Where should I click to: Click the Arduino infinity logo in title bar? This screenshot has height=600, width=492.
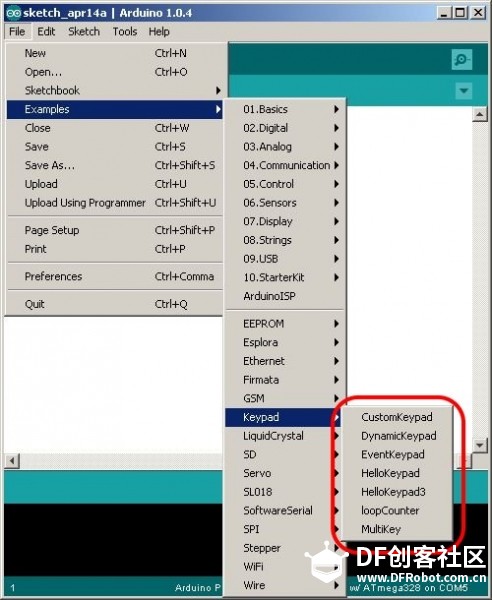[13, 13]
